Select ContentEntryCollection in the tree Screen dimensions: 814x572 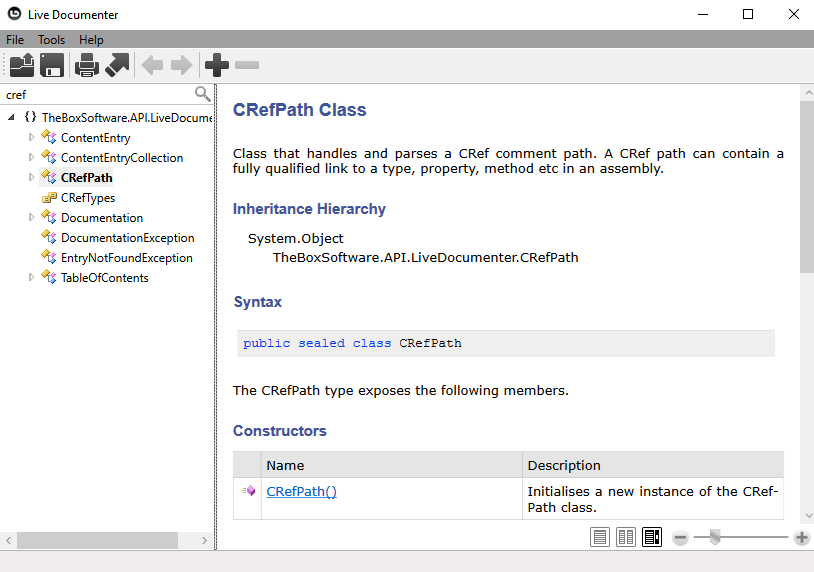coord(122,158)
